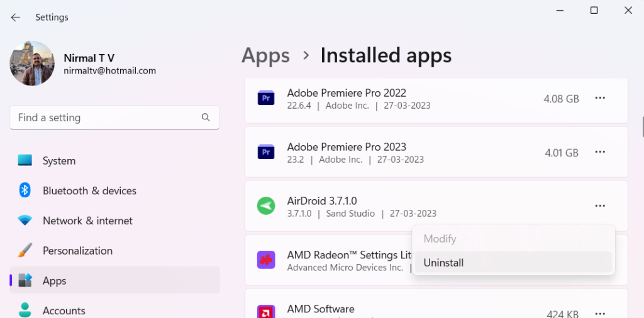Image resolution: width=644 pixels, height=318 pixels.
Task: Click the greyed Modify menu entry
Action: 513,238
